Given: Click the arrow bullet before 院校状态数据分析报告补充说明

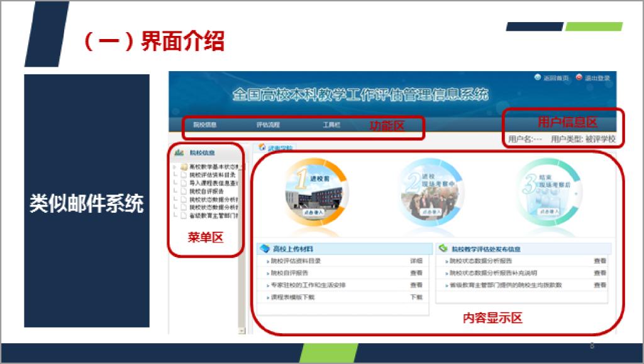Looking at the screenshot, I should 447,273.
